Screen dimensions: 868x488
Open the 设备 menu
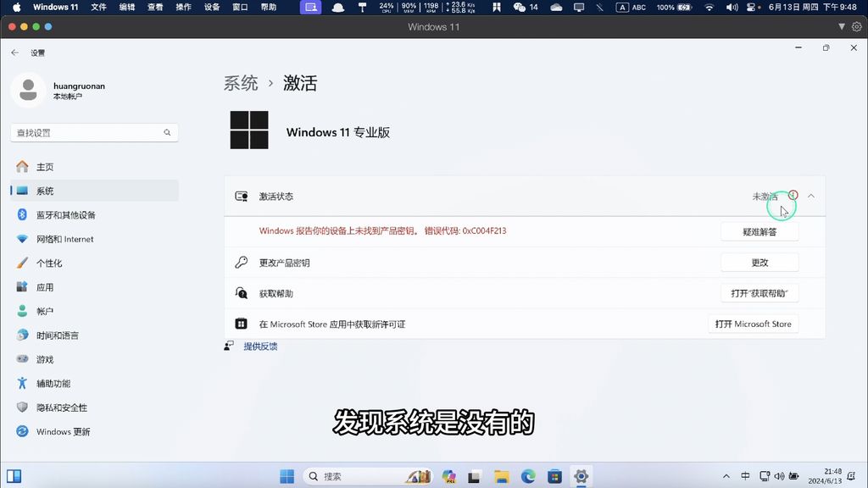click(211, 7)
